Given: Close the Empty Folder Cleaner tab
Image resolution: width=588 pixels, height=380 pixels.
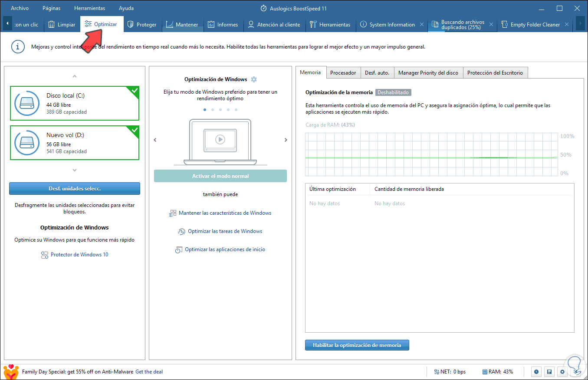Looking at the screenshot, I should [x=567, y=25].
